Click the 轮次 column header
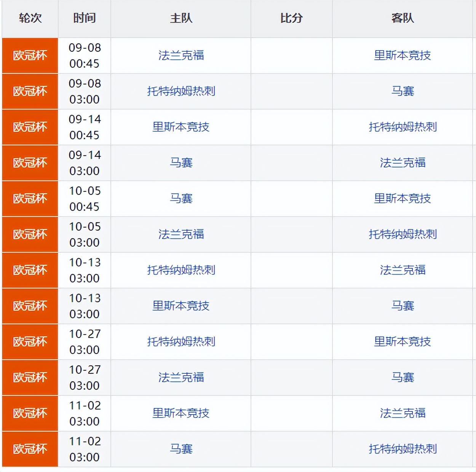The height and width of the screenshot is (472, 476). point(30,18)
